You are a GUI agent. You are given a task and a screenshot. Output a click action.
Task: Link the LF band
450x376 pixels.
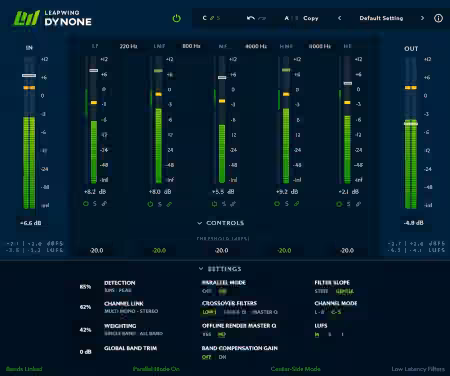click(104, 204)
